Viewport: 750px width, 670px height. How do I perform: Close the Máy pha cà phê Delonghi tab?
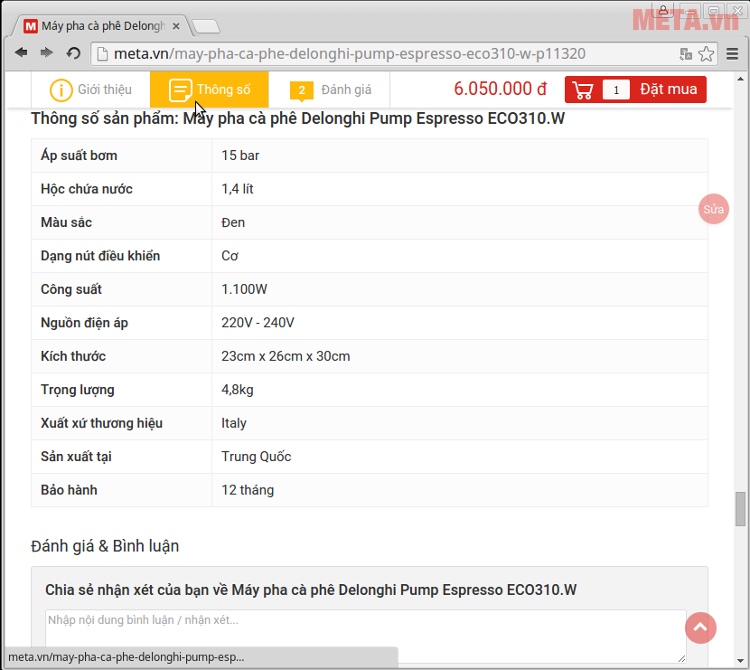[176, 26]
